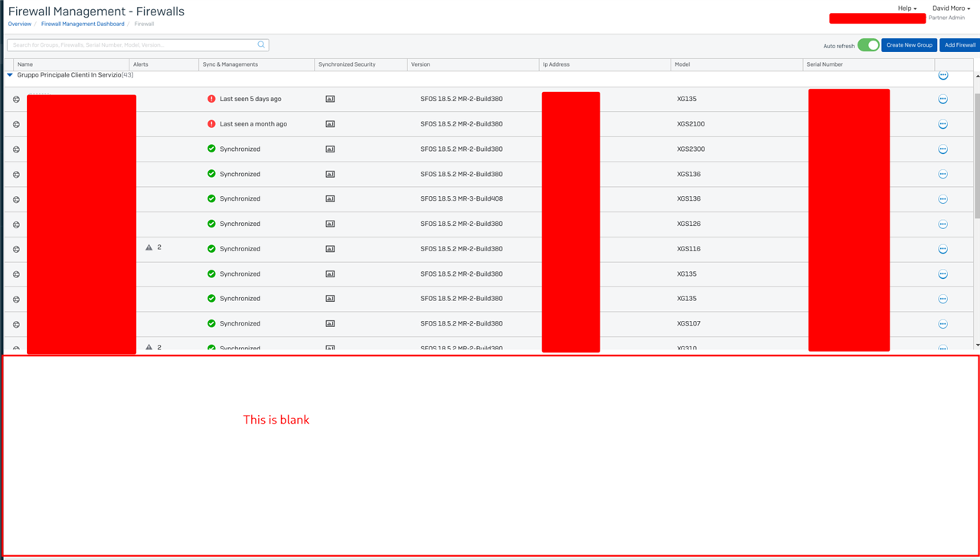Viewport: 980px width, 560px height.
Task: Click the Last seen a month ago status text
Action: tap(253, 123)
